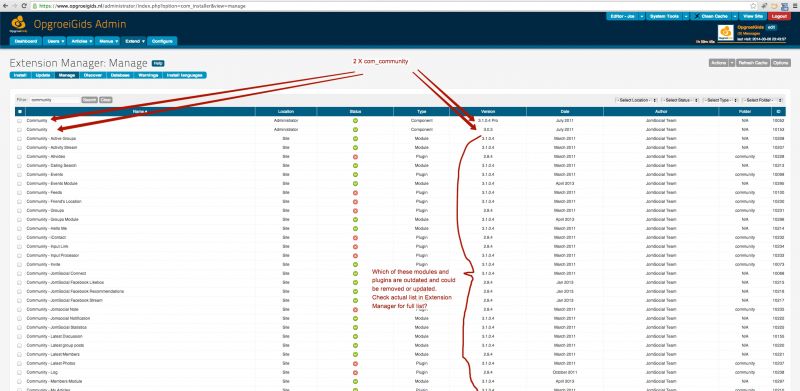Open the browser menu icon
Image resolution: width=800 pixels, height=391 pixels.
(x=795, y=6)
